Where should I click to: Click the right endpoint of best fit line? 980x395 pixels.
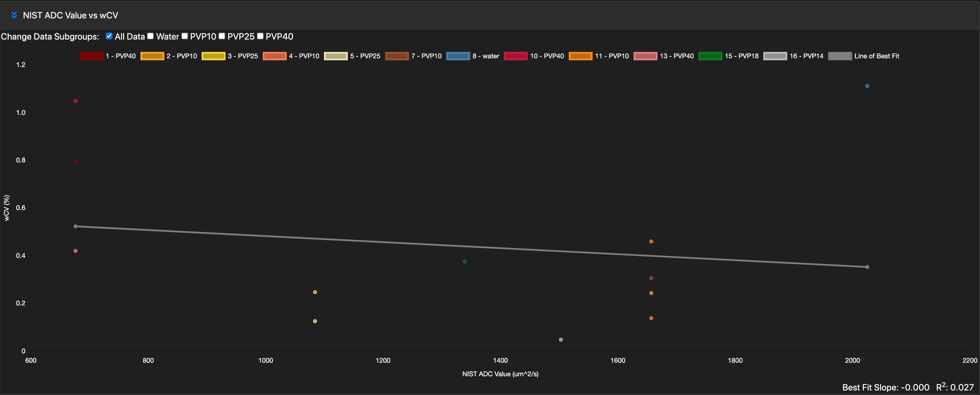[867, 267]
